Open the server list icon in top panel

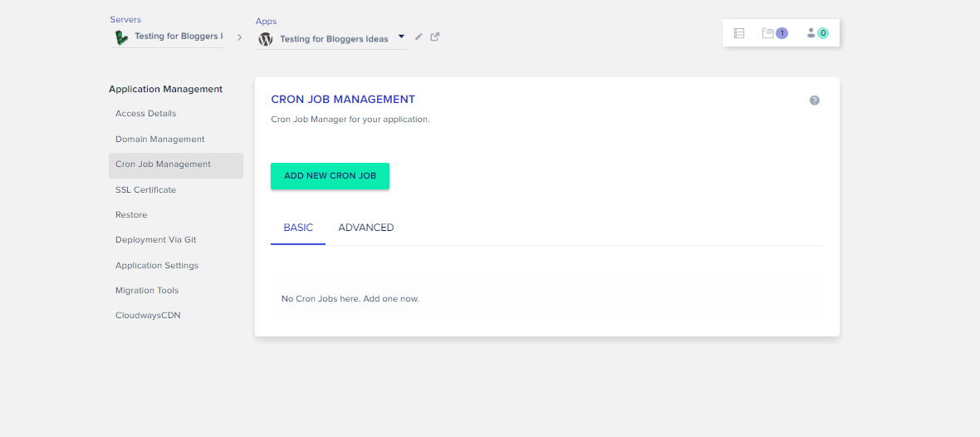[x=739, y=33]
